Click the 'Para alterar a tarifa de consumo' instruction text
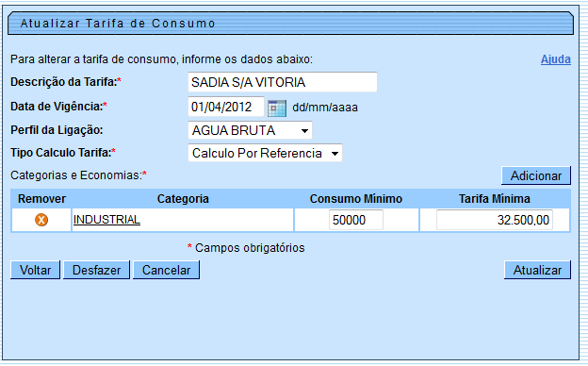The height and width of the screenshot is (366, 588). (161, 59)
